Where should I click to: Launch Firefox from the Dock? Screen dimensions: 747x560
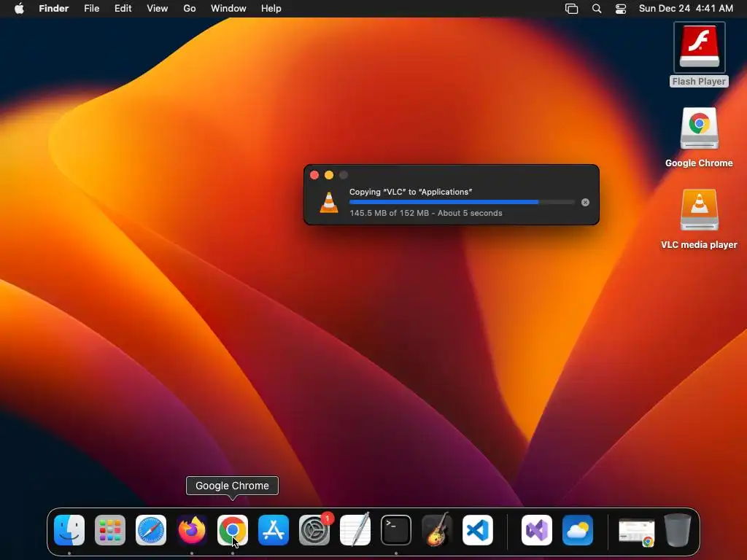pyautogui.click(x=192, y=530)
